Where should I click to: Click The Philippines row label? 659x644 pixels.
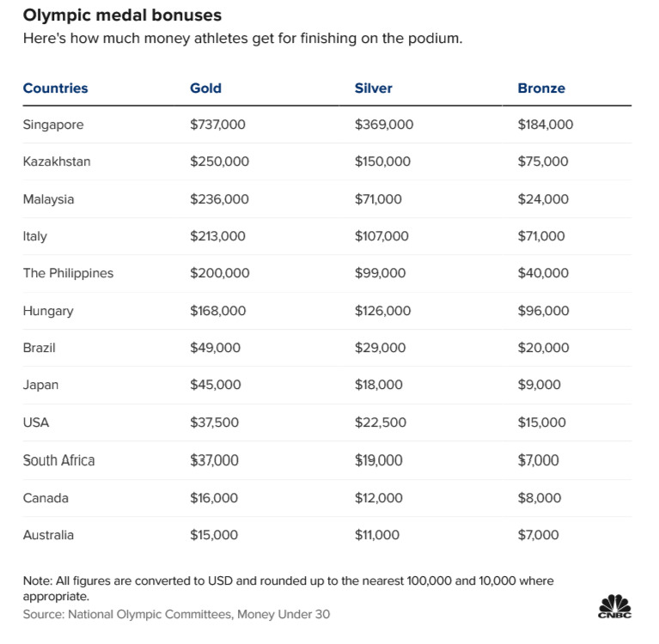pyautogui.click(x=68, y=273)
